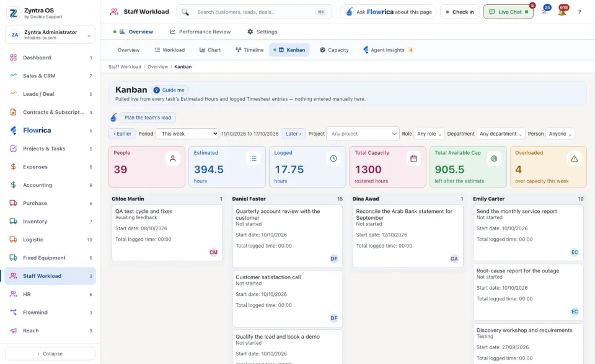The width and height of the screenshot is (595, 364).
Task: Click the Flowrica sidebar logo icon
Action: point(13,130)
